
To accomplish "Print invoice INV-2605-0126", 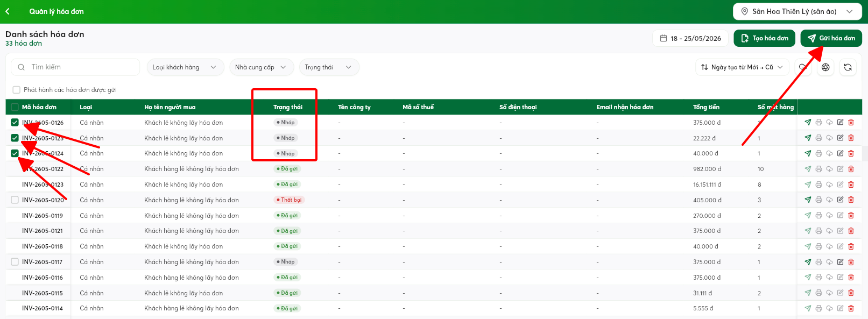I will point(818,123).
